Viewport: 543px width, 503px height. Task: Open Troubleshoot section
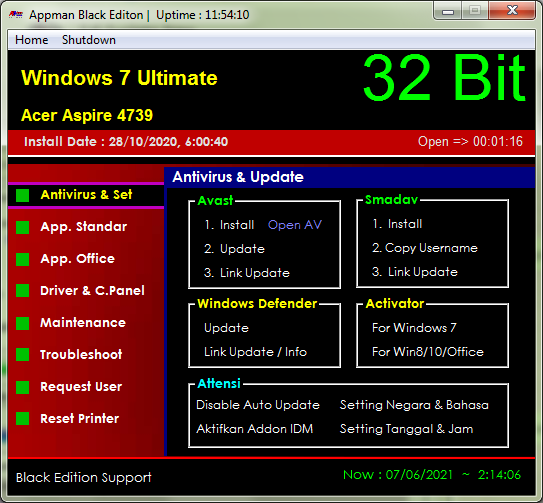click(x=81, y=354)
